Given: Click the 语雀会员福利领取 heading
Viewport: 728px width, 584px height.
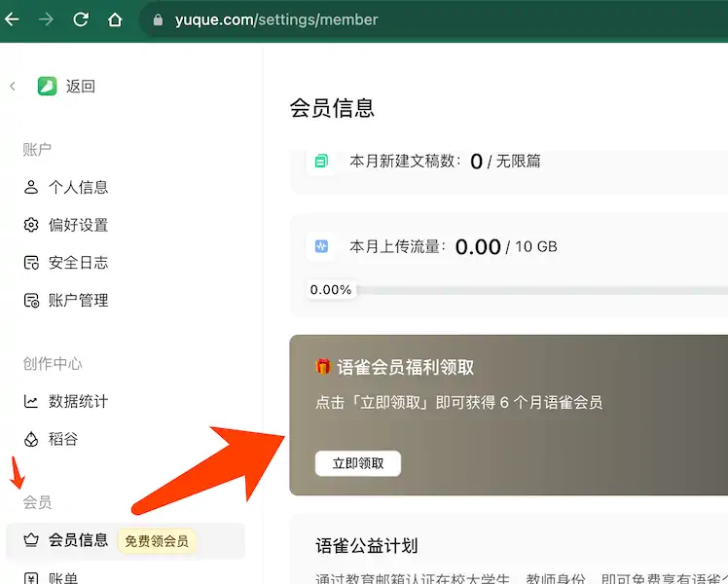Looking at the screenshot, I should click(405, 367).
